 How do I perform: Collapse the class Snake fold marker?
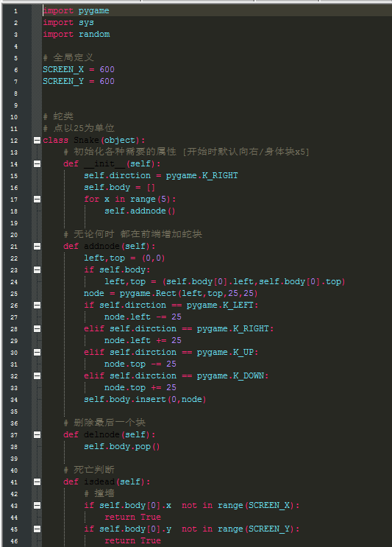coord(37,140)
